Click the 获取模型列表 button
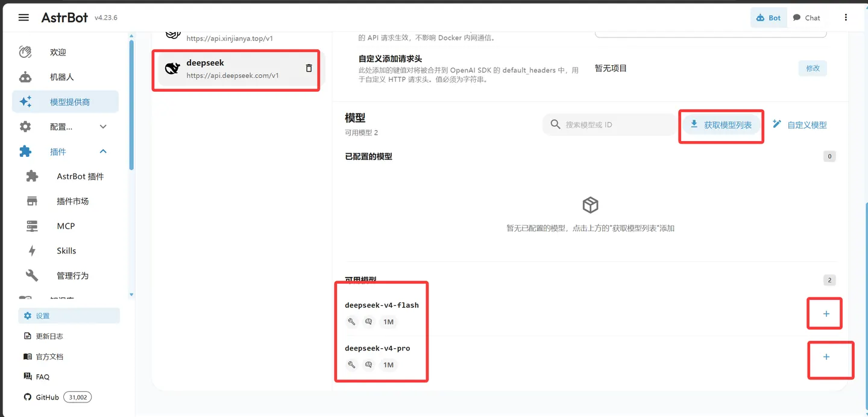The width and height of the screenshot is (868, 417). (x=722, y=125)
